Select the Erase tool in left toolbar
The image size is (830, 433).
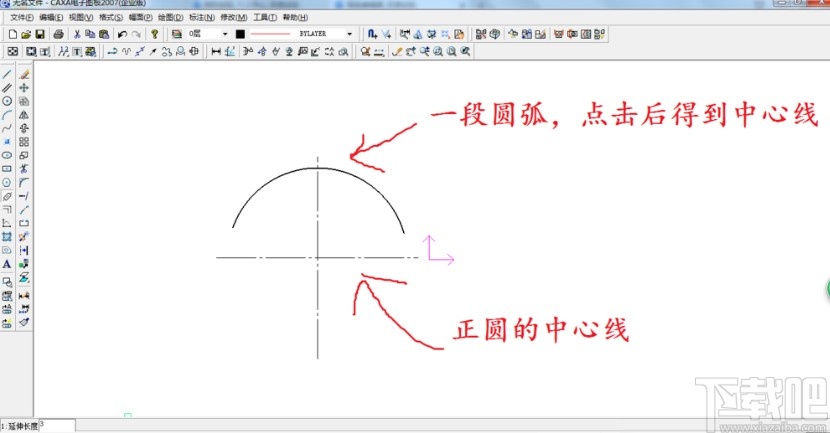(x=24, y=74)
